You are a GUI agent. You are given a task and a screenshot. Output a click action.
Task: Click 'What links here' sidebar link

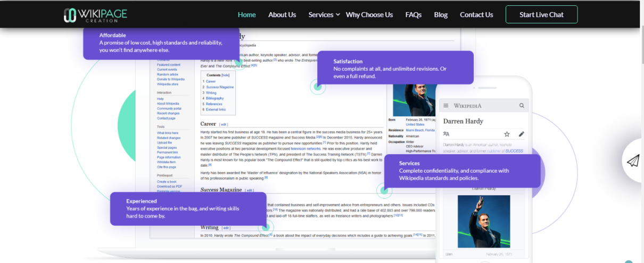(168, 133)
